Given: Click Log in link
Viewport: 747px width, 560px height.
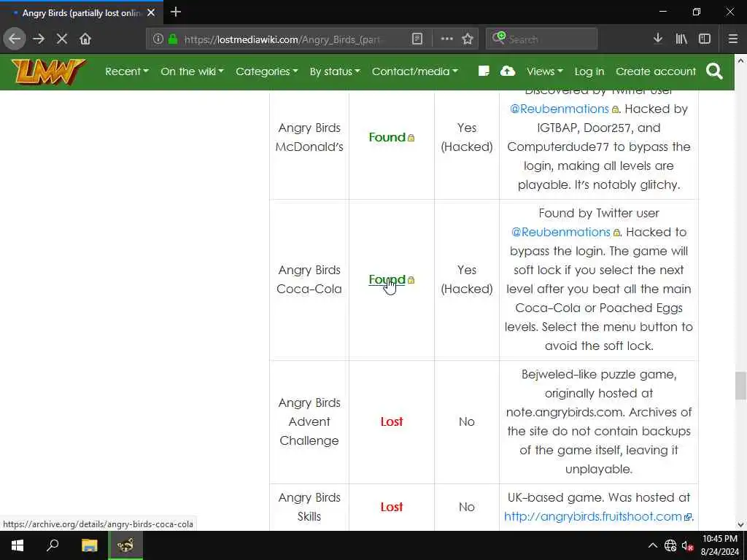Looking at the screenshot, I should coord(589,71).
